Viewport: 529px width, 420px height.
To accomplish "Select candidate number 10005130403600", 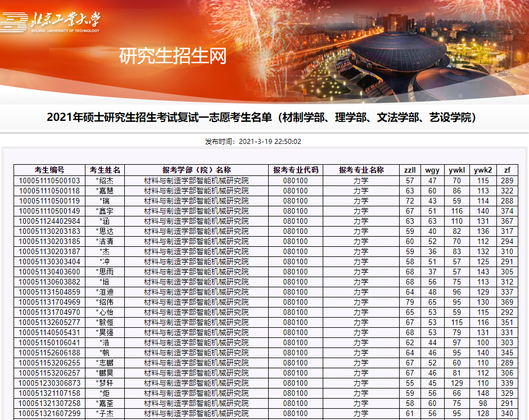I will click(x=49, y=272).
